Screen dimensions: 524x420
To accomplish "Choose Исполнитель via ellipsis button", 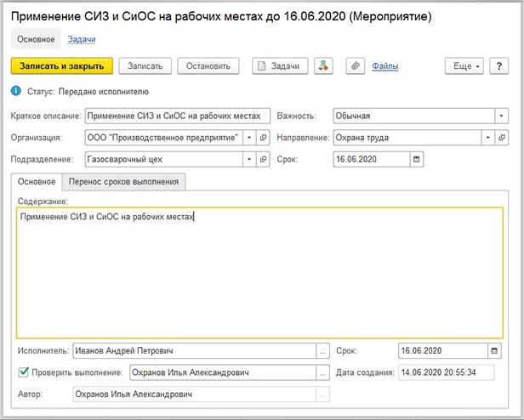I will 322,351.
